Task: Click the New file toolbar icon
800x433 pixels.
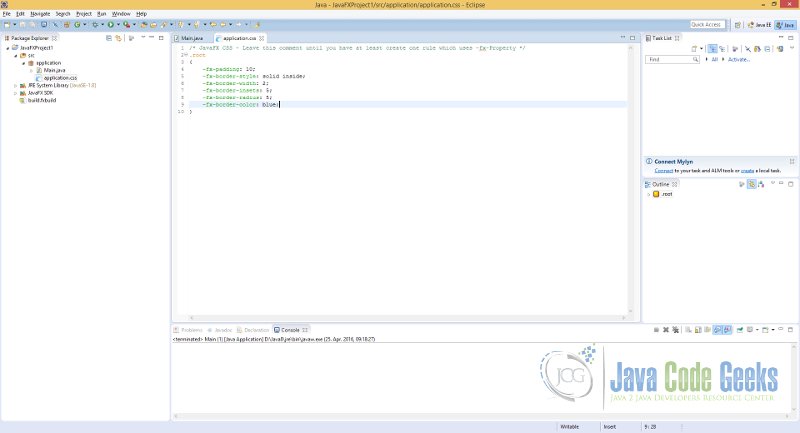Action: coord(7,24)
